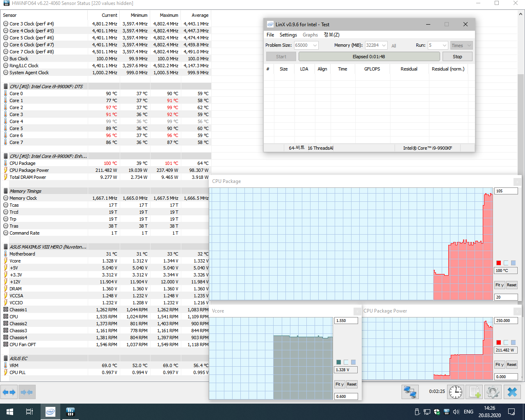Click the Average column header
The width and height of the screenshot is (525, 420).
point(196,15)
